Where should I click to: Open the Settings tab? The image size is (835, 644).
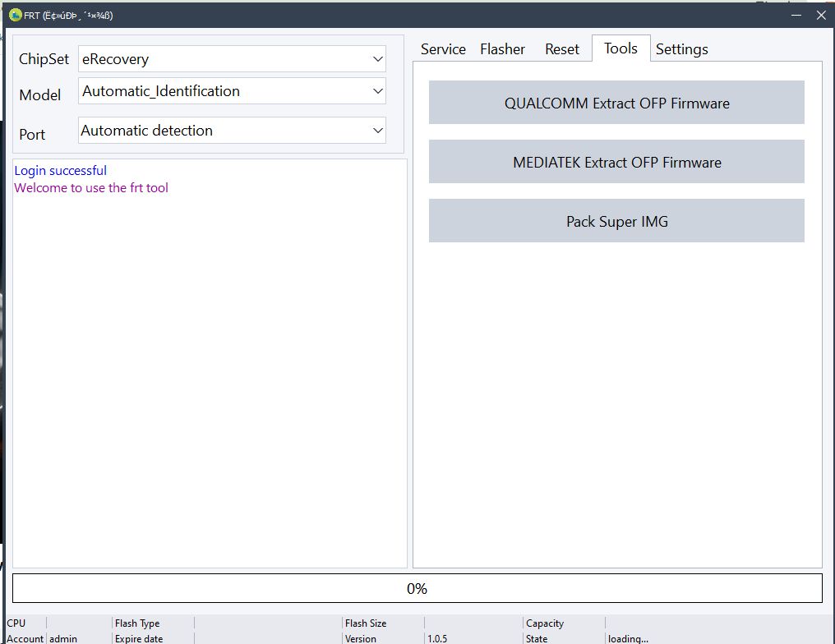681,48
